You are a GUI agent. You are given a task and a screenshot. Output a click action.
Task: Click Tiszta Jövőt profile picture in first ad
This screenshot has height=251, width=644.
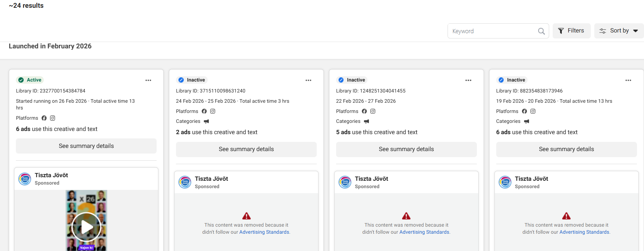[25, 179]
